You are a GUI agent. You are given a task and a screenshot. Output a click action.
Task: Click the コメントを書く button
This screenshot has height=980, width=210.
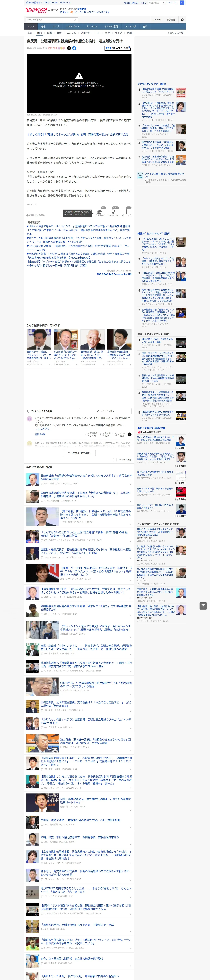105,411
